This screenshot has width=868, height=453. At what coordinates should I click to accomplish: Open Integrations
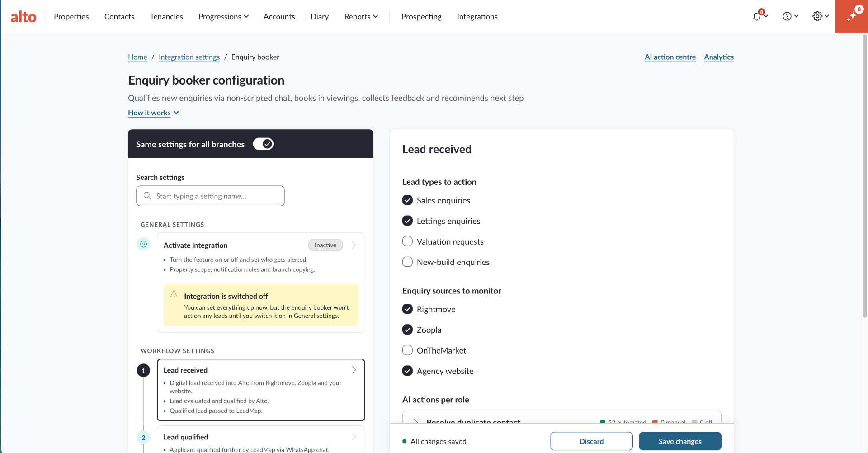[477, 17]
